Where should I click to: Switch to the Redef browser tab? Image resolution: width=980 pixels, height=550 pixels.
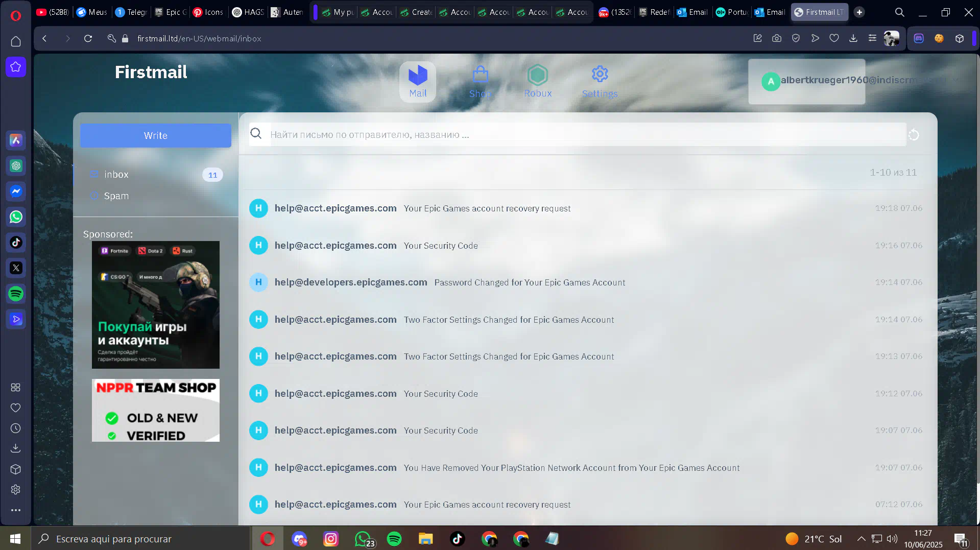(655, 12)
